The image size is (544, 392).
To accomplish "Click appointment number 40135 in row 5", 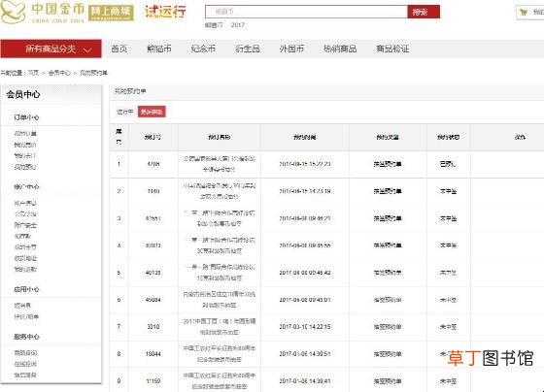I will (x=153, y=273).
